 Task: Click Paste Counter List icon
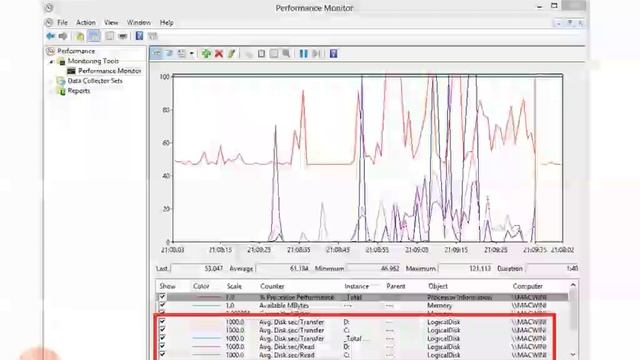[x=261, y=53]
